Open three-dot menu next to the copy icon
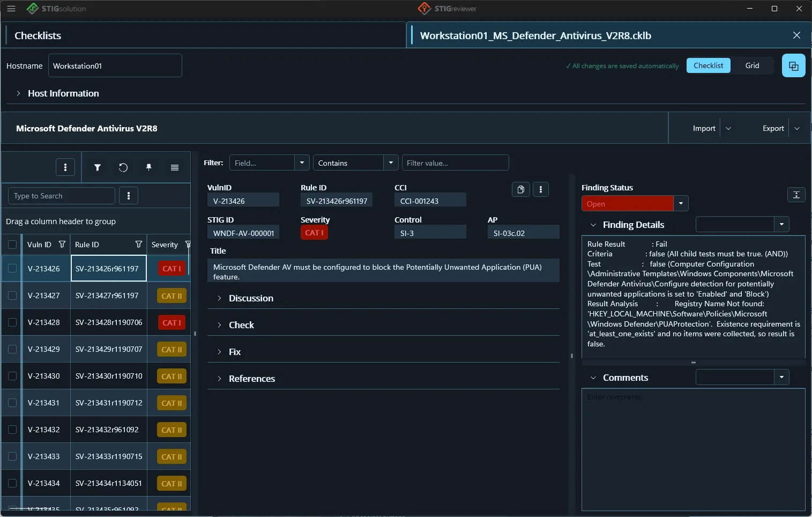812x517 pixels. [541, 189]
